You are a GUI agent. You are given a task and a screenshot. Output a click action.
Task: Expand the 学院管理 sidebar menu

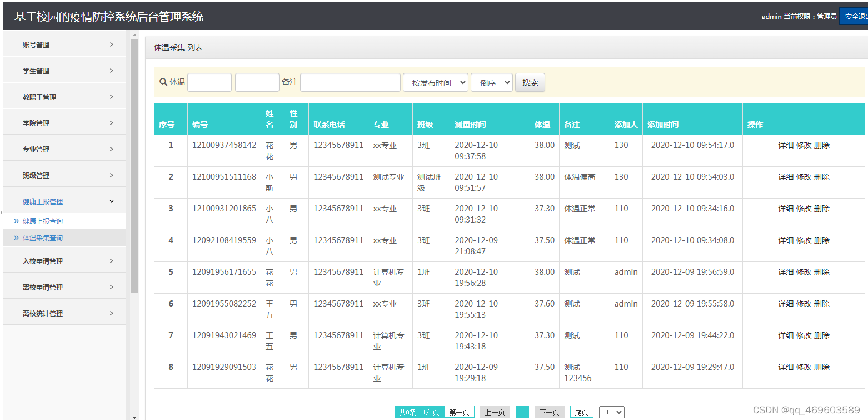(64, 123)
